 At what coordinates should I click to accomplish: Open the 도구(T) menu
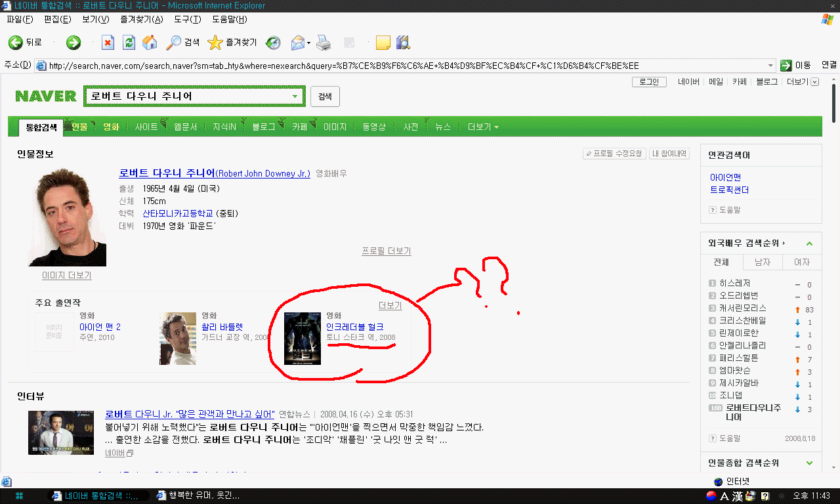[x=187, y=20]
